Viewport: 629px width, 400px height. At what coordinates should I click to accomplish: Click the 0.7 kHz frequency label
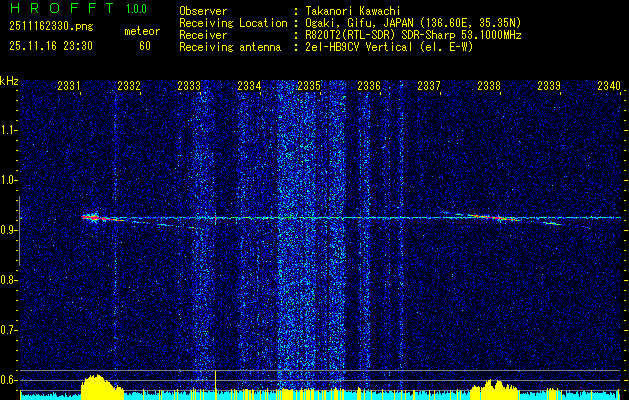click(x=8, y=330)
